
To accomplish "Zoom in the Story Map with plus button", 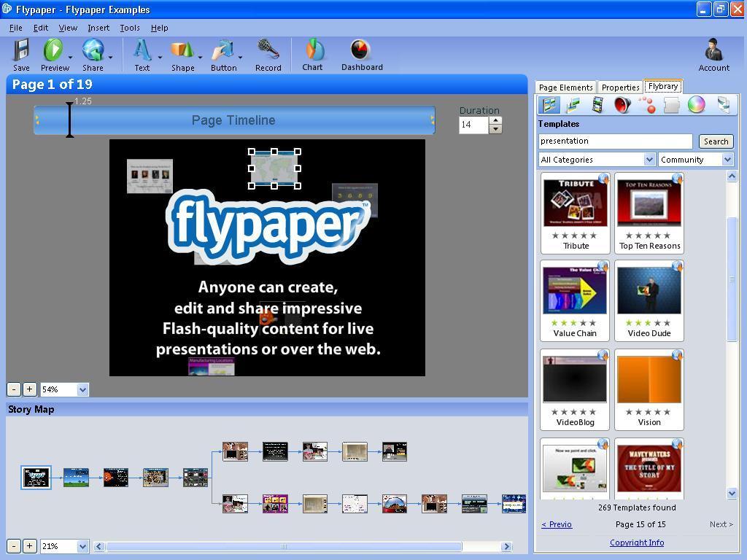I will [x=29, y=546].
